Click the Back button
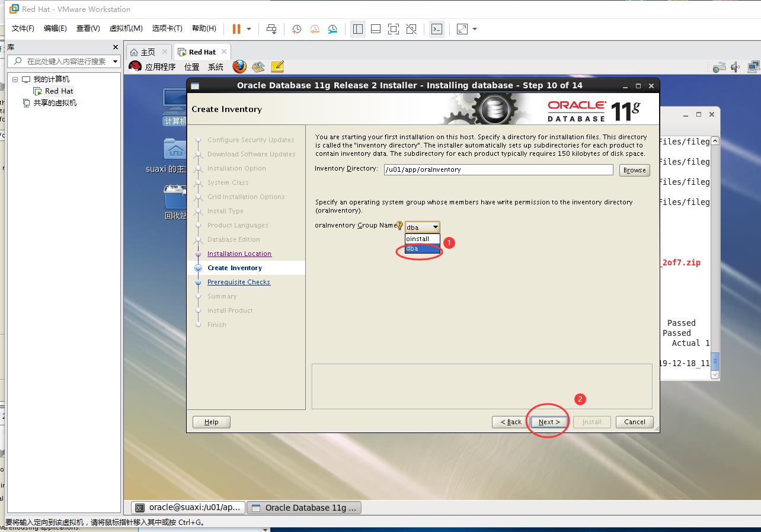Image resolution: width=761 pixels, height=532 pixels. (511, 422)
